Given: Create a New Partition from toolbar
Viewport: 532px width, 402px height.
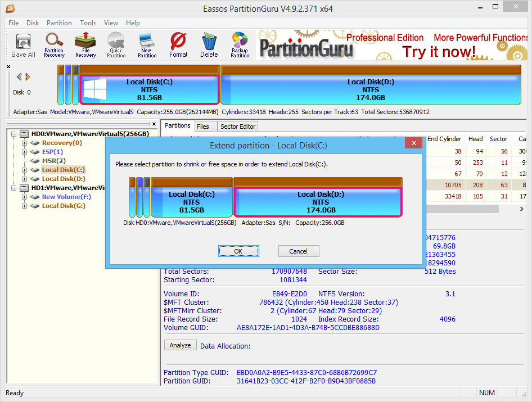Looking at the screenshot, I should [x=147, y=45].
